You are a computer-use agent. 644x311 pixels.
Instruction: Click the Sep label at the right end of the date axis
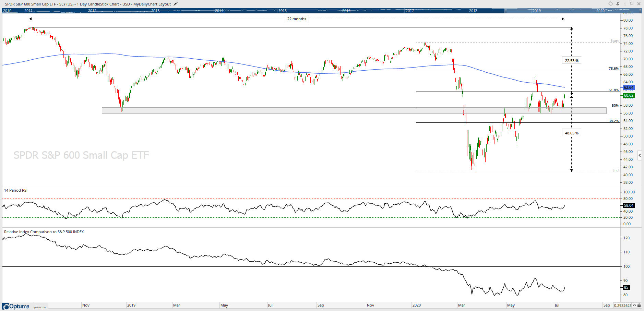(x=607, y=305)
